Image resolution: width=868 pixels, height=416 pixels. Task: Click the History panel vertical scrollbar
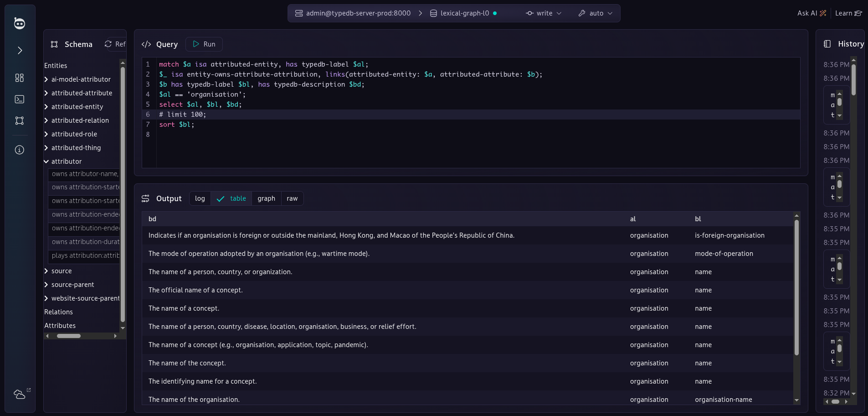point(853,80)
